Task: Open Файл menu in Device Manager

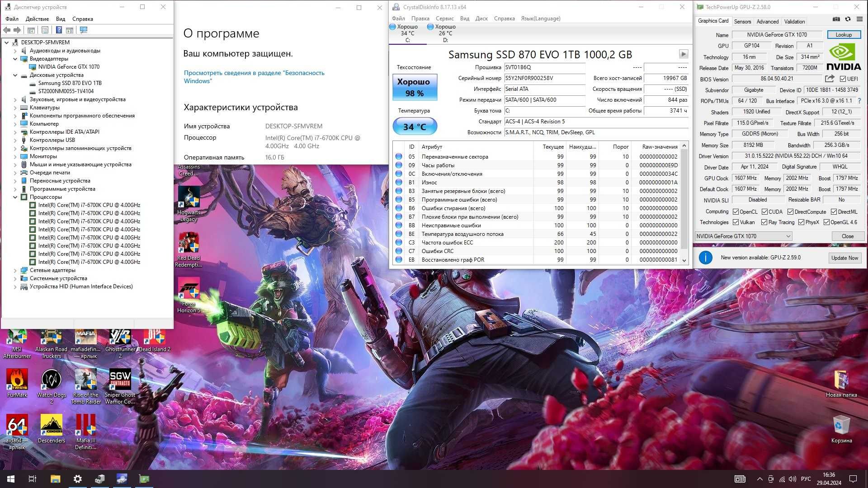Action: [12, 19]
